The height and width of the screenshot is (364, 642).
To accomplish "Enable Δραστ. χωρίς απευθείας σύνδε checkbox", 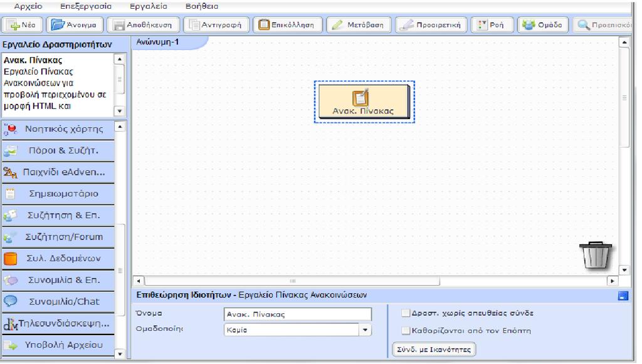I will point(406,313).
